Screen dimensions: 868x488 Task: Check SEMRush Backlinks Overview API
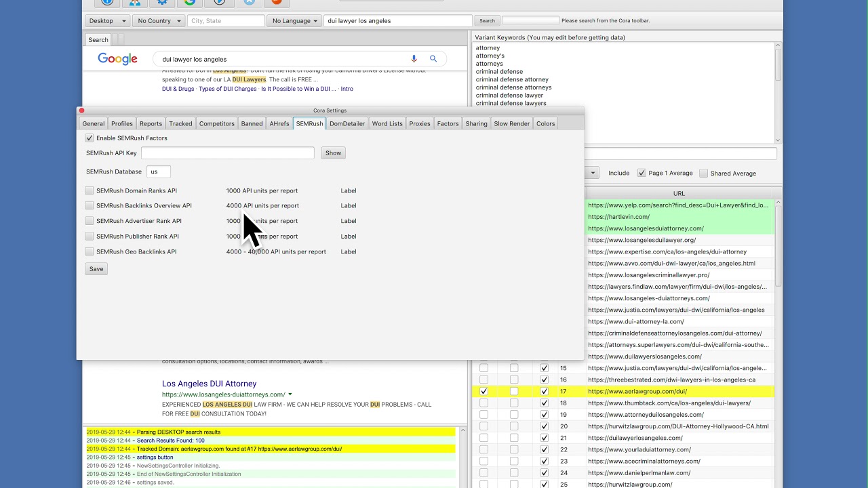[x=90, y=206]
